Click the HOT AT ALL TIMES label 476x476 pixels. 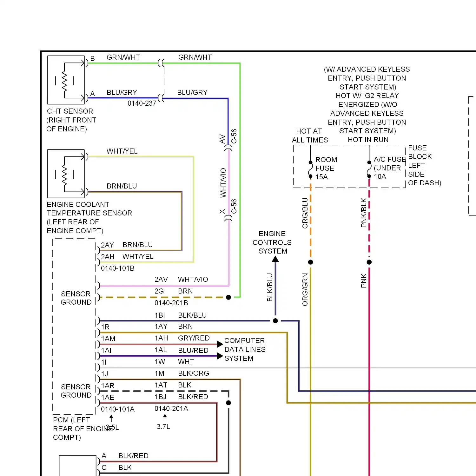pos(310,136)
